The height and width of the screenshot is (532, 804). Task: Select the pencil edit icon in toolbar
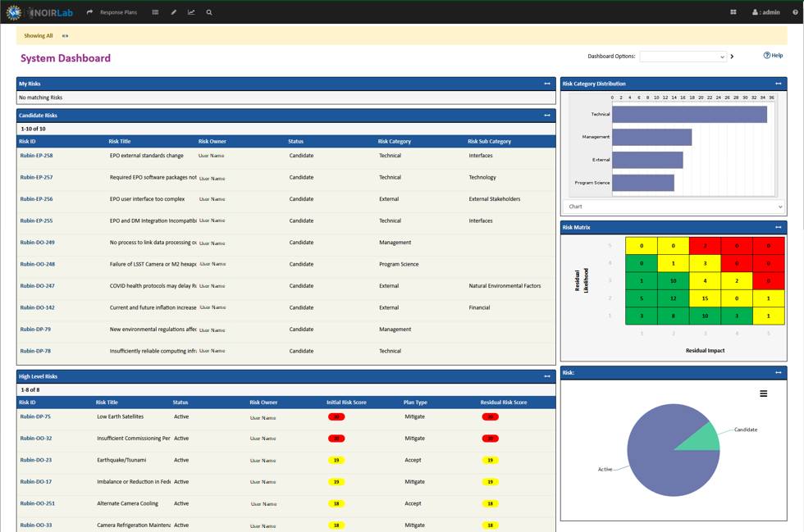[x=173, y=12]
